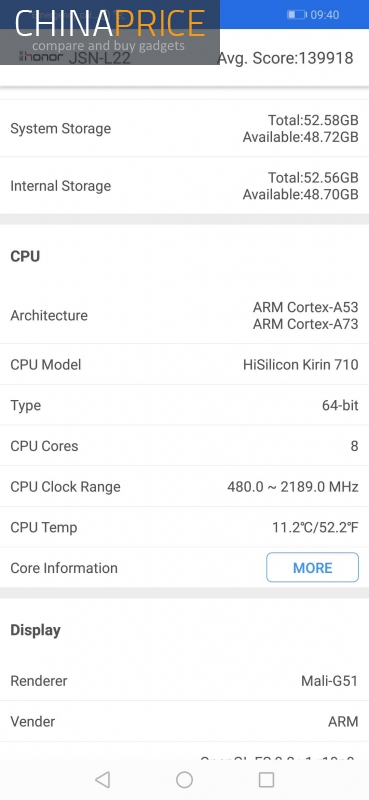Select the Type 64-bit row

click(x=184, y=405)
